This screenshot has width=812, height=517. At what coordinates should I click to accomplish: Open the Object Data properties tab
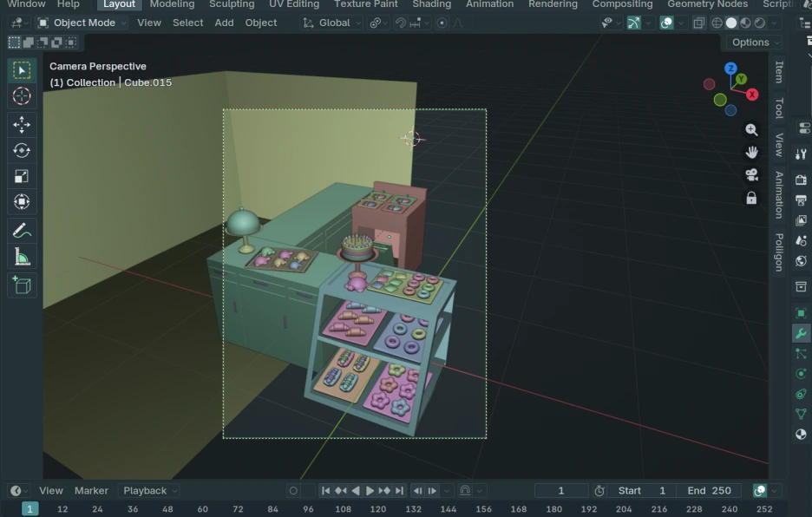pos(801,414)
